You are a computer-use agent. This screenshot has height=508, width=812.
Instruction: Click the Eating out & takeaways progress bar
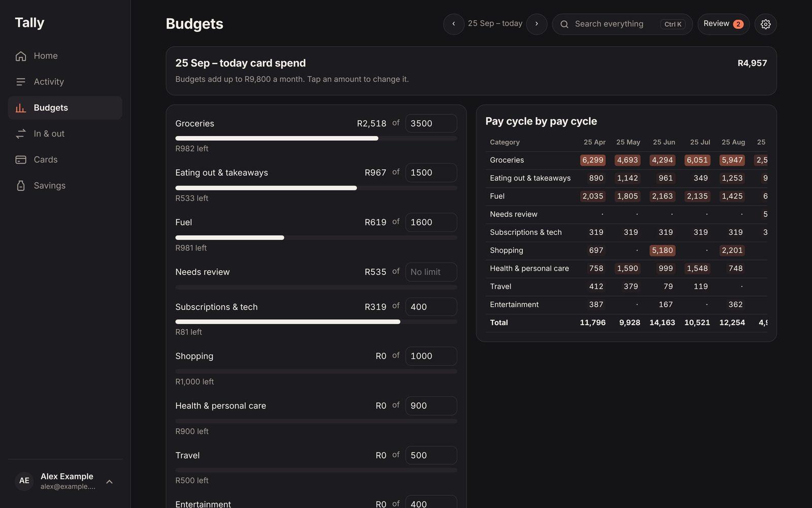[316, 188]
